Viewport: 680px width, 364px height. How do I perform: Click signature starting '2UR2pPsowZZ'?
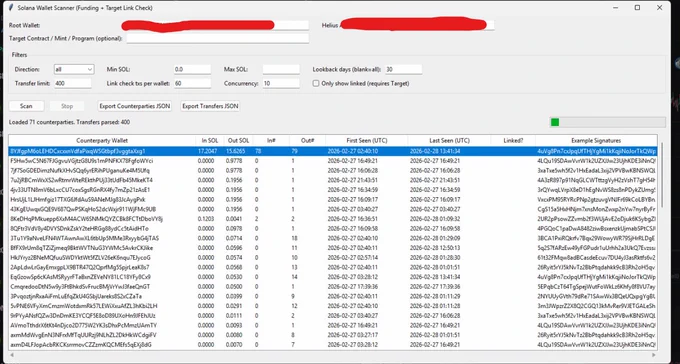coord(596,219)
